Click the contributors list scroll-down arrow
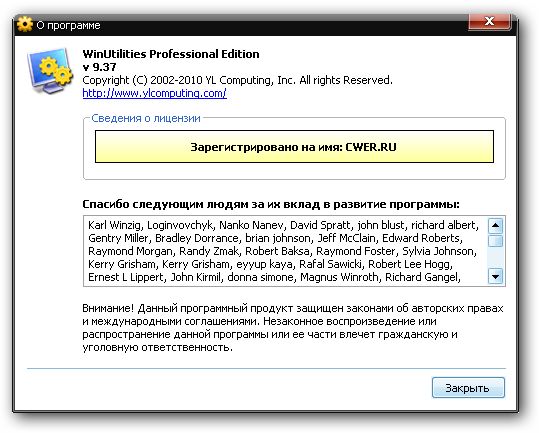The image size is (539, 433). (x=495, y=276)
